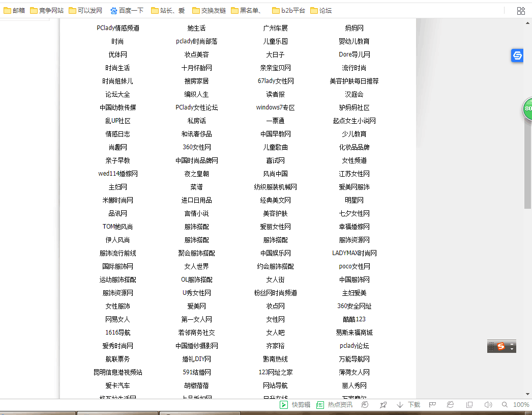Open the 妈妈网 link

tap(354, 28)
